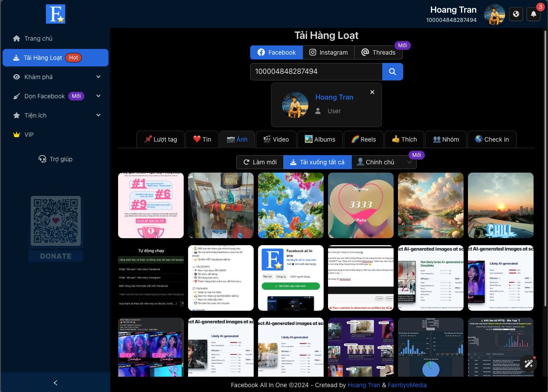Open the lotus lake landscape thumbnail

tap(431, 205)
